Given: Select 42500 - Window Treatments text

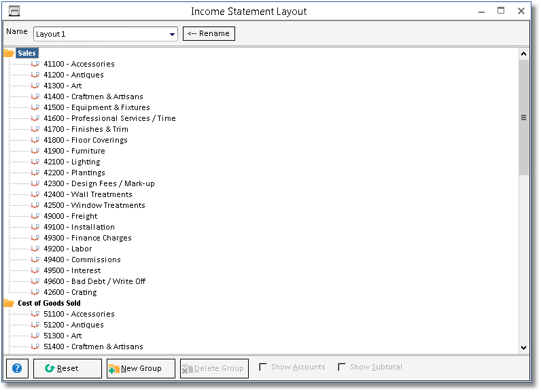Looking at the screenshot, I should (94, 205).
